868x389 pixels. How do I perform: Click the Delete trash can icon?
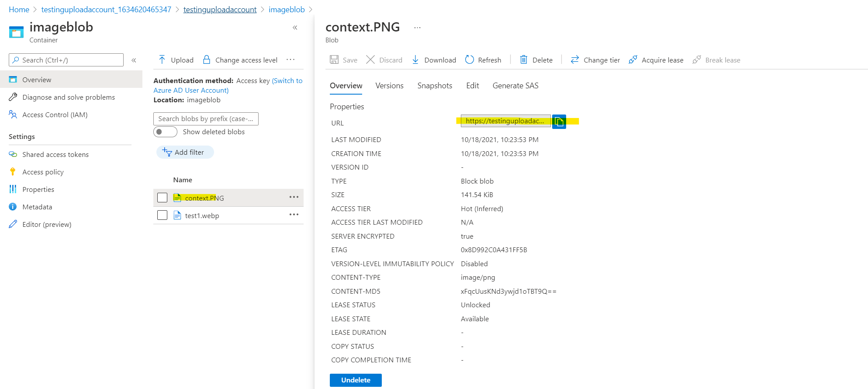tap(523, 59)
